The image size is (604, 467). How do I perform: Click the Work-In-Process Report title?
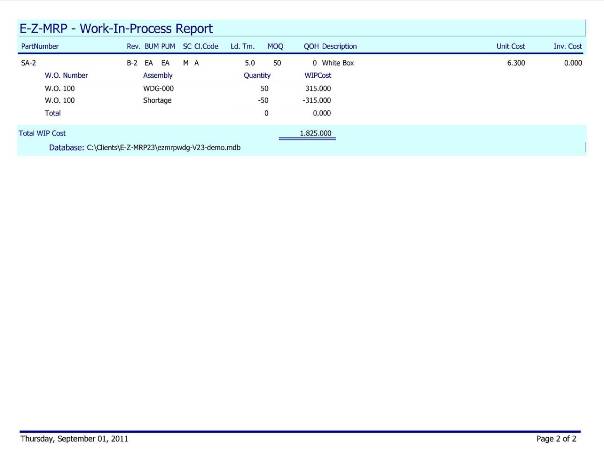116,29
